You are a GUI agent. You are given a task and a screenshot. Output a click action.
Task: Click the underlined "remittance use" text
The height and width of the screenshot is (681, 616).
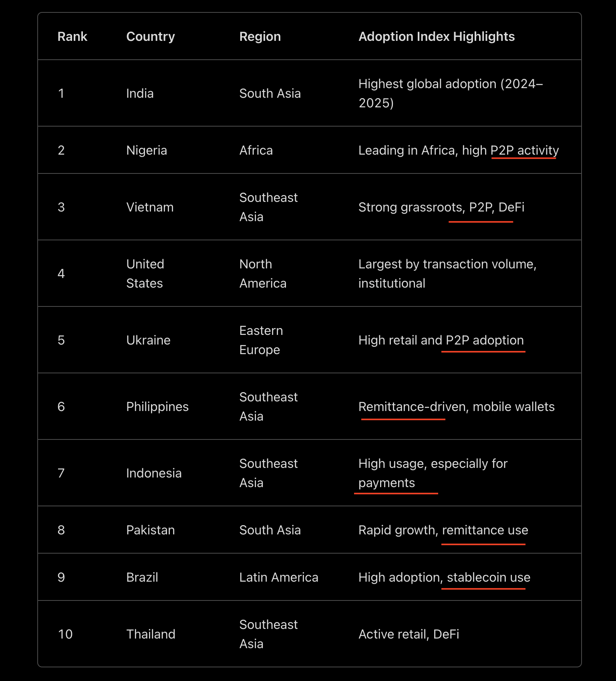[x=485, y=530]
